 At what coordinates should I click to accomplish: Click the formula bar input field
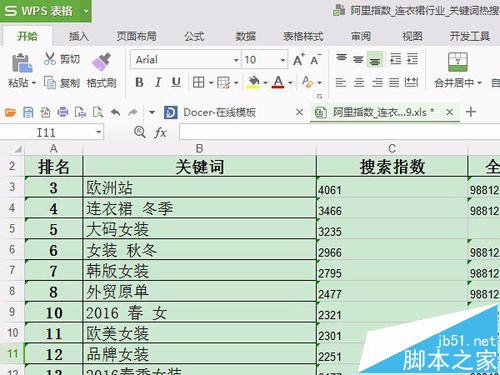[x=339, y=132]
